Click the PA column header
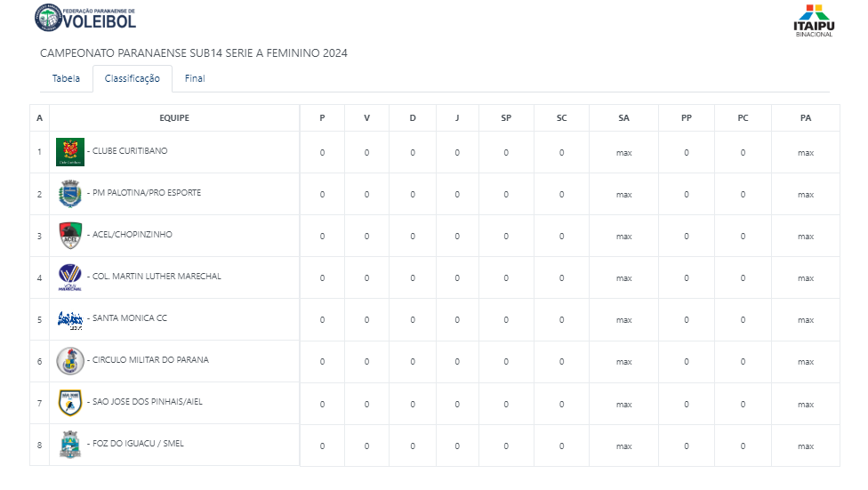 click(x=806, y=118)
